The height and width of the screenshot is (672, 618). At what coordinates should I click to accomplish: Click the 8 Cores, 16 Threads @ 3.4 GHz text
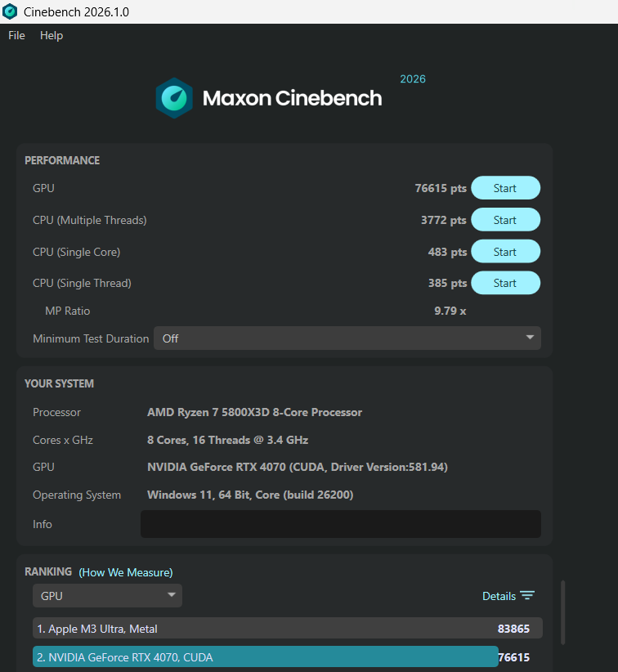click(227, 440)
